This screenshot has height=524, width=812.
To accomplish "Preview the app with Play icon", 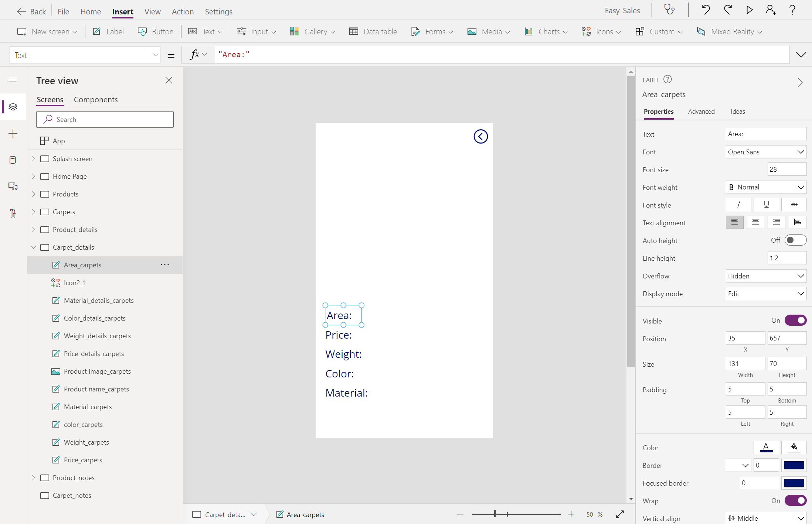I will click(749, 10).
